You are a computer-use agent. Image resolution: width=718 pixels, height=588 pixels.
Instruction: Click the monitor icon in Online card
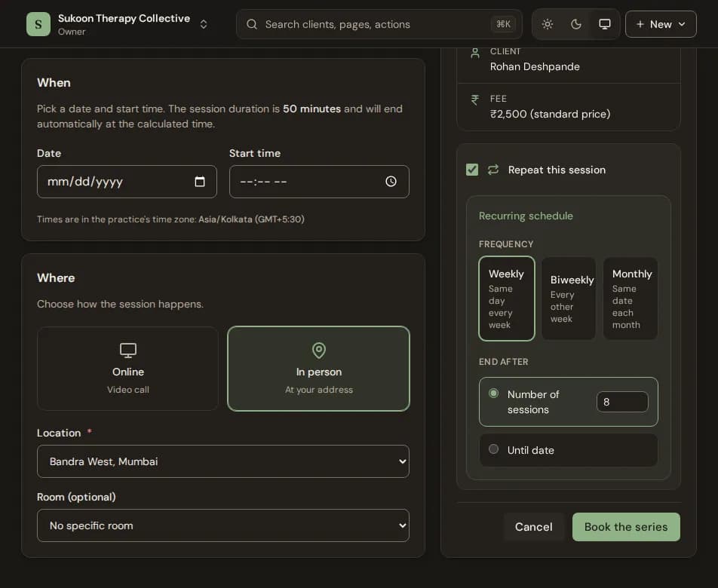(x=127, y=351)
